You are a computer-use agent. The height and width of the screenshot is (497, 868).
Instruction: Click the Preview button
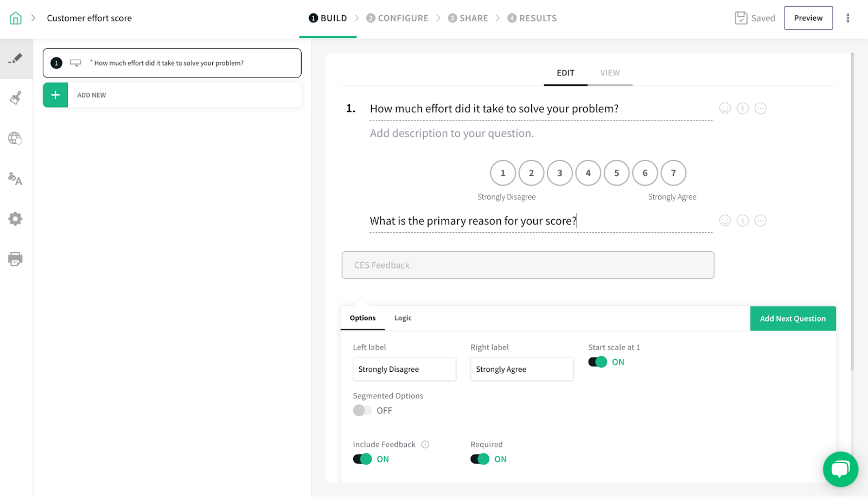tap(808, 18)
